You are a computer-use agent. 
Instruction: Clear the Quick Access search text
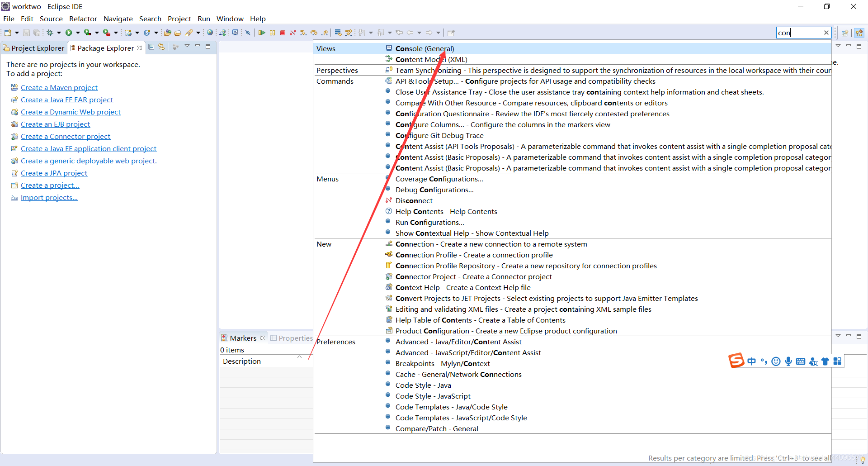pyautogui.click(x=826, y=33)
